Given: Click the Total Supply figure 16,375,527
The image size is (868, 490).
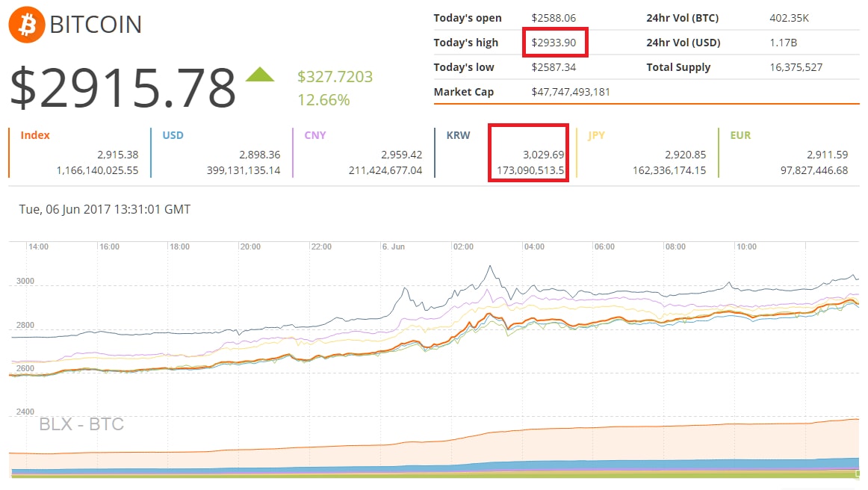Looking at the screenshot, I should (796, 67).
